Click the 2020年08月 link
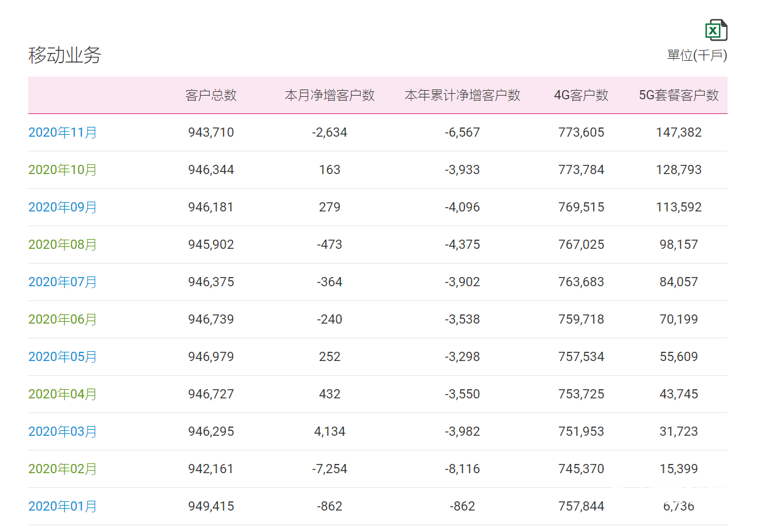This screenshot has height=532, width=757. tap(63, 245)
